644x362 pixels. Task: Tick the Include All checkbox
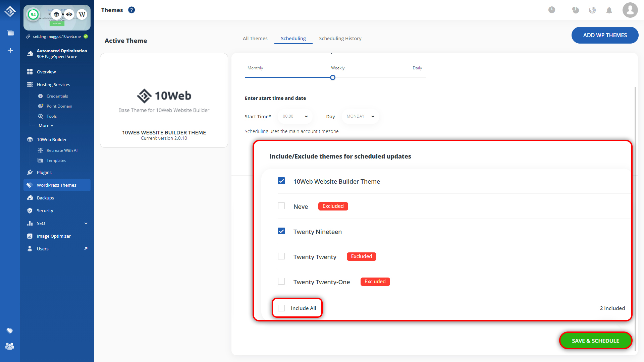coord(281,308)
